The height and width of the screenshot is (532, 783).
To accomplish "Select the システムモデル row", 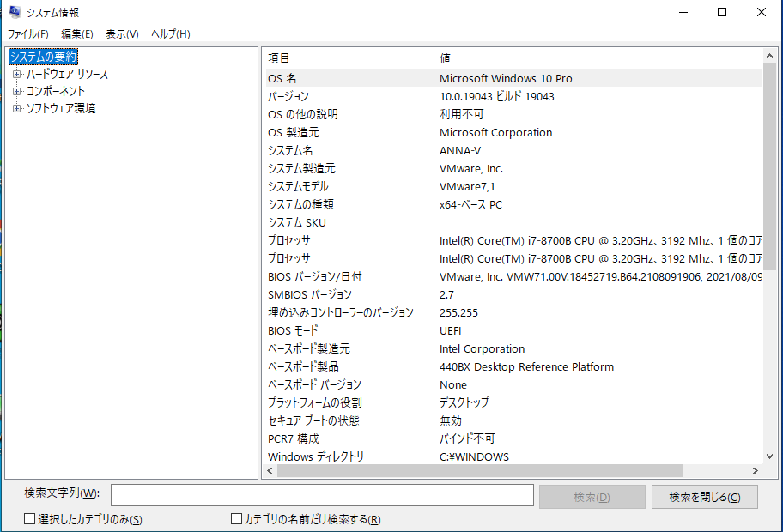I will pyautogui.click(x=513, y=187).
